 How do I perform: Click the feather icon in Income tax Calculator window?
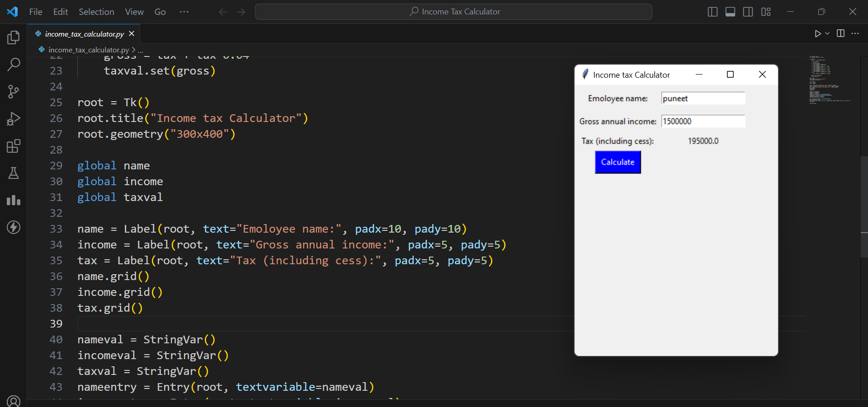(x=585, y=74)
